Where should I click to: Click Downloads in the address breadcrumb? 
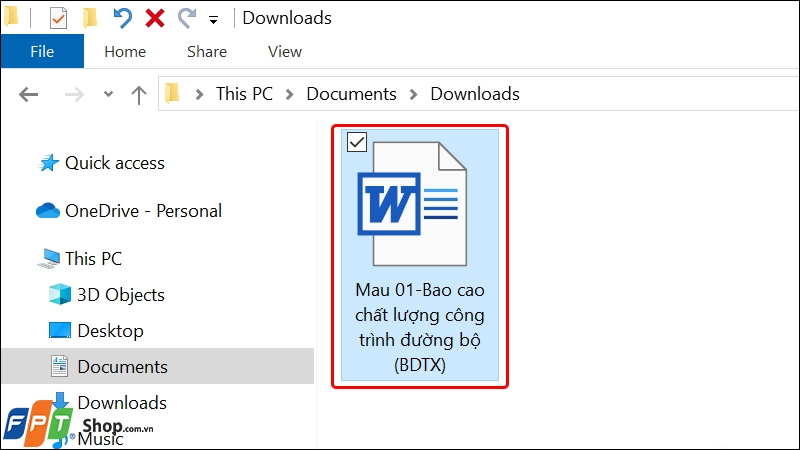(x=475, y=94)
